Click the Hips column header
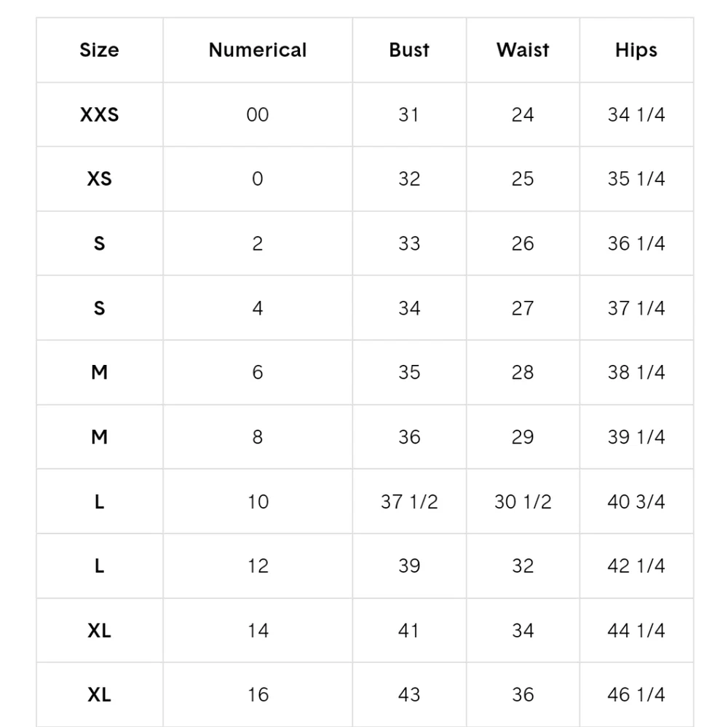Screen dimensions: 728x727 636,50
